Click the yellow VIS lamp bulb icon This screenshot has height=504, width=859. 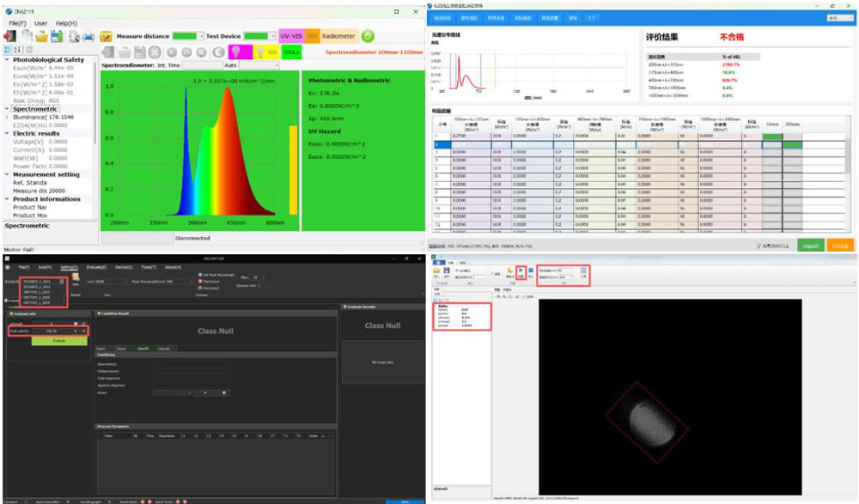point(260,52)
